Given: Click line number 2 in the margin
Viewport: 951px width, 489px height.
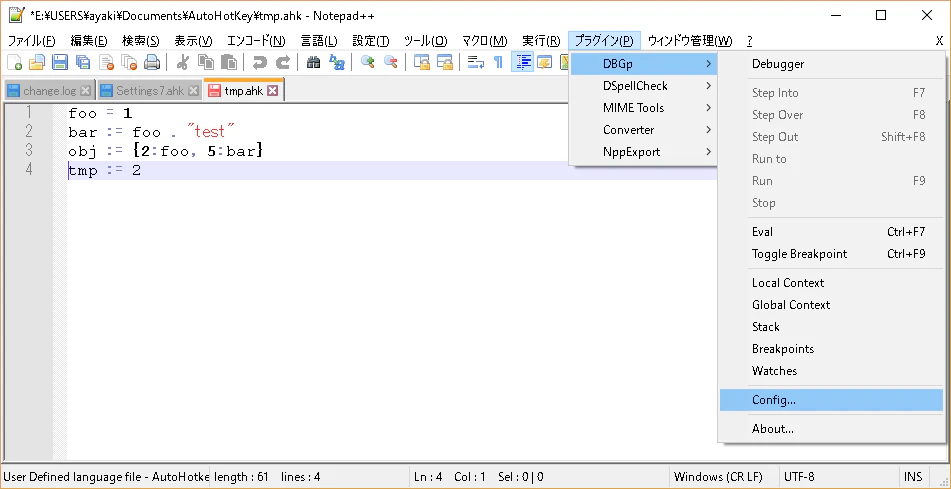Looking at the screenshot, I should click(x=29, y=132).
